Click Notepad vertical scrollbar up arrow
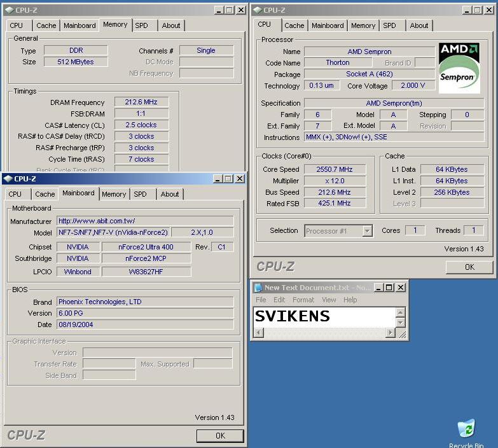Image resolution: width=498 pixels, height=448 pixels. tap(400, 312)
